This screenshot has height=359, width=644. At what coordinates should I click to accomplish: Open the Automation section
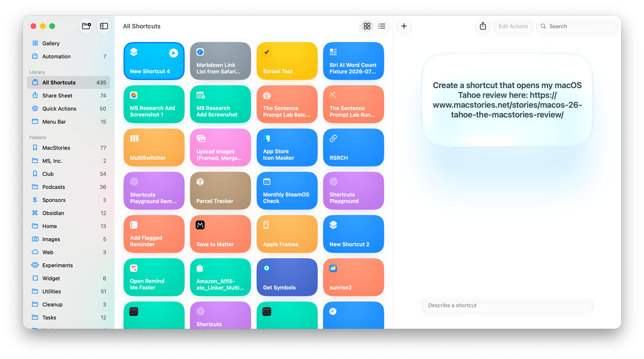(x=68, y=56)
